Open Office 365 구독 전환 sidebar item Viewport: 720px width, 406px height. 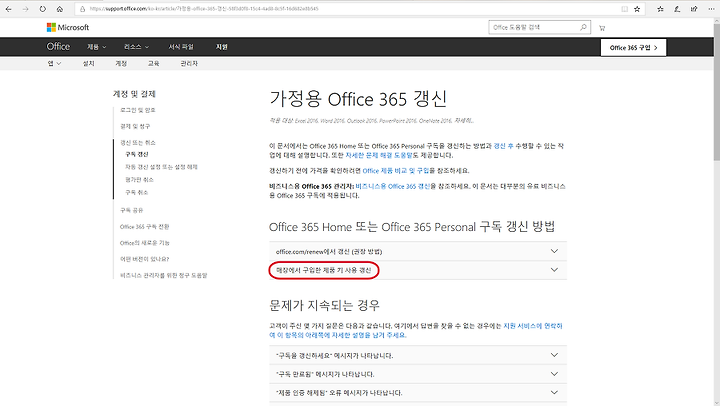pyautogui.click(x=145, y=227)
